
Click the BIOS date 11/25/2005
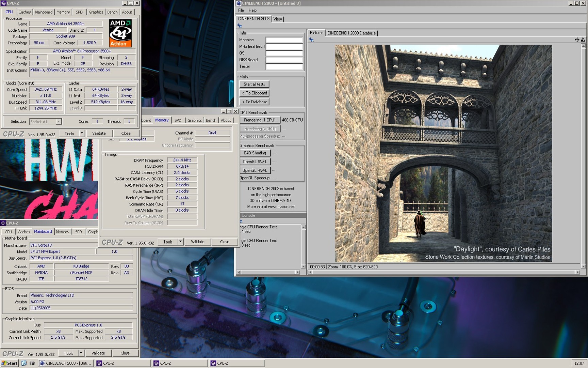[81, 308]
